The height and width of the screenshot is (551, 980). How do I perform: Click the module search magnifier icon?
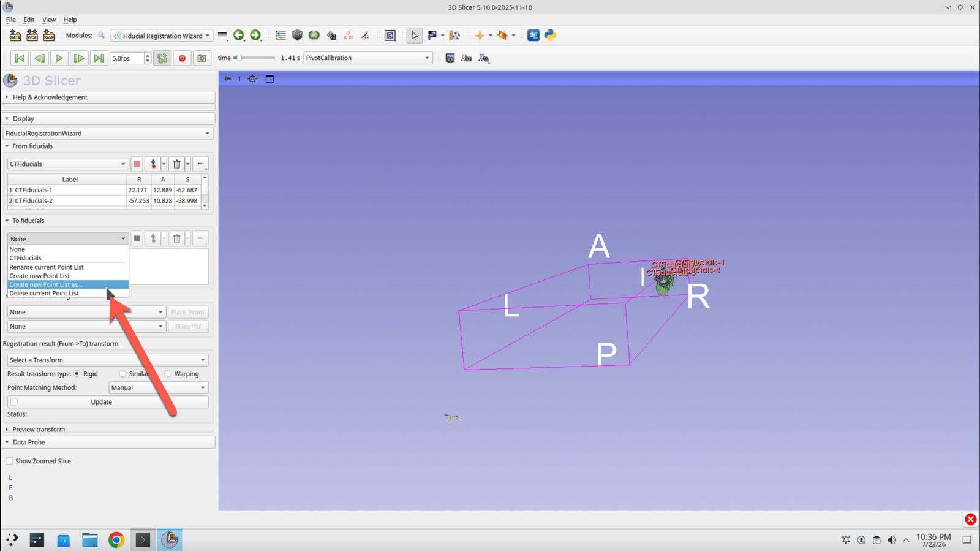[x=101, y=36]
